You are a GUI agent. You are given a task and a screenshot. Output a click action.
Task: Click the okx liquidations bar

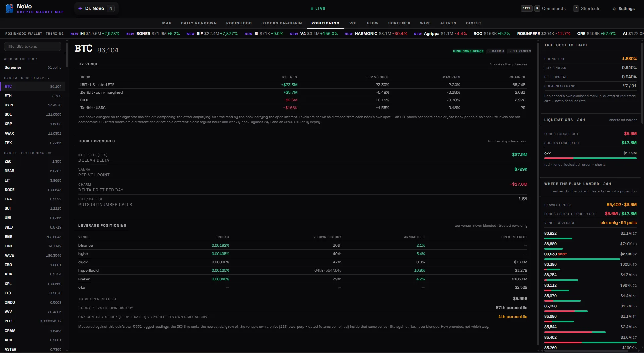(590, 158)
